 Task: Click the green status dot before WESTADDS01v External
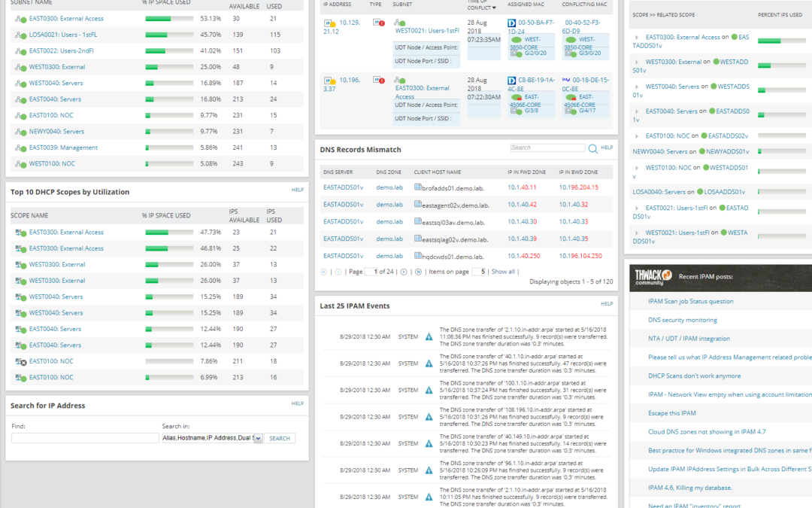(x=717, y=62)
